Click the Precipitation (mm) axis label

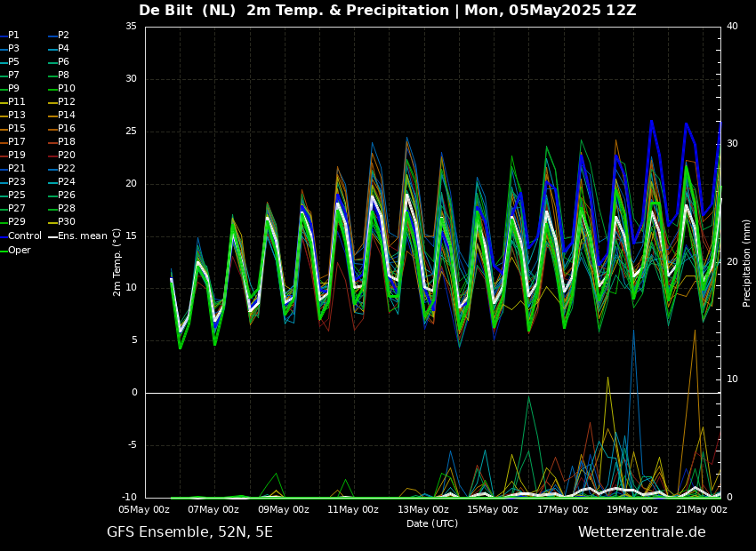coord(747,262)
